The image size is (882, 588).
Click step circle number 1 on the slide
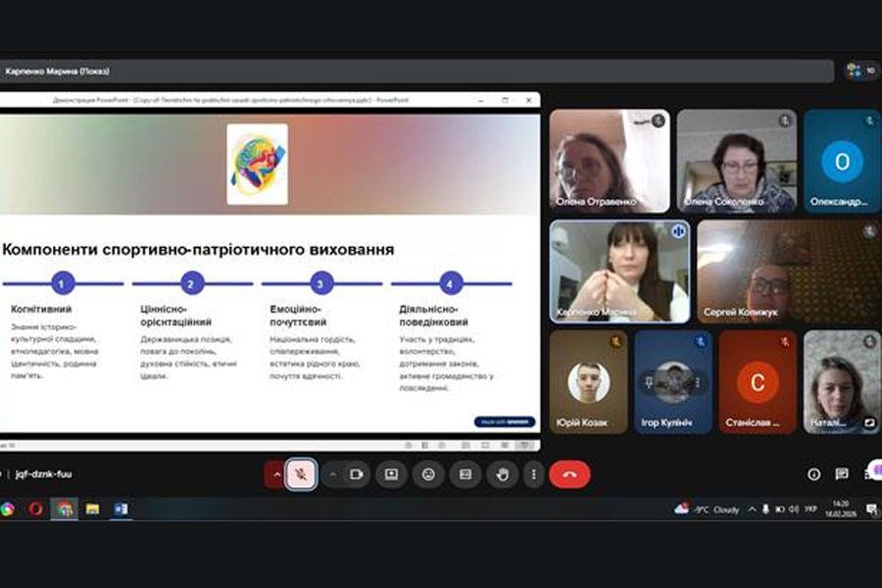coord(63,283)
